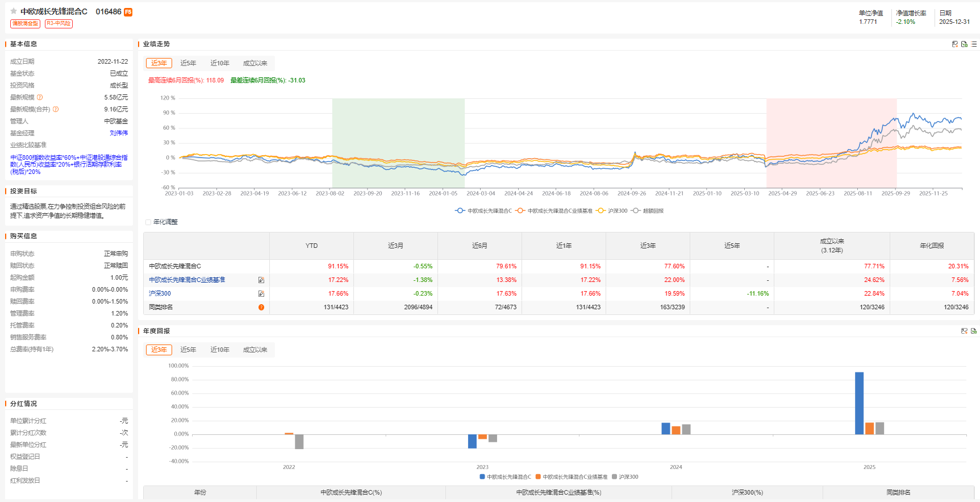Show help for 最新规模(合并) question mark
Viewport: 980px width, 502px height.
click(x=56, y=109)
